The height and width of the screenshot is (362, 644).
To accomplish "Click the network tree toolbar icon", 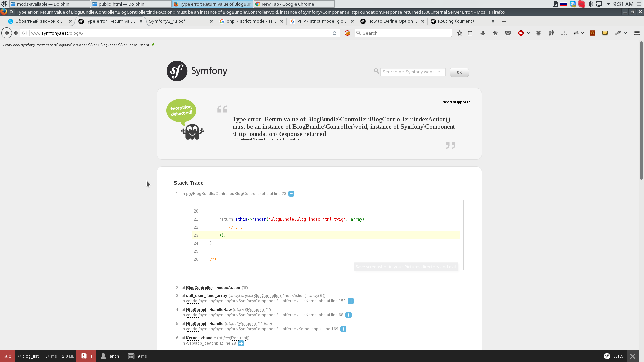I will coord(564,33).
